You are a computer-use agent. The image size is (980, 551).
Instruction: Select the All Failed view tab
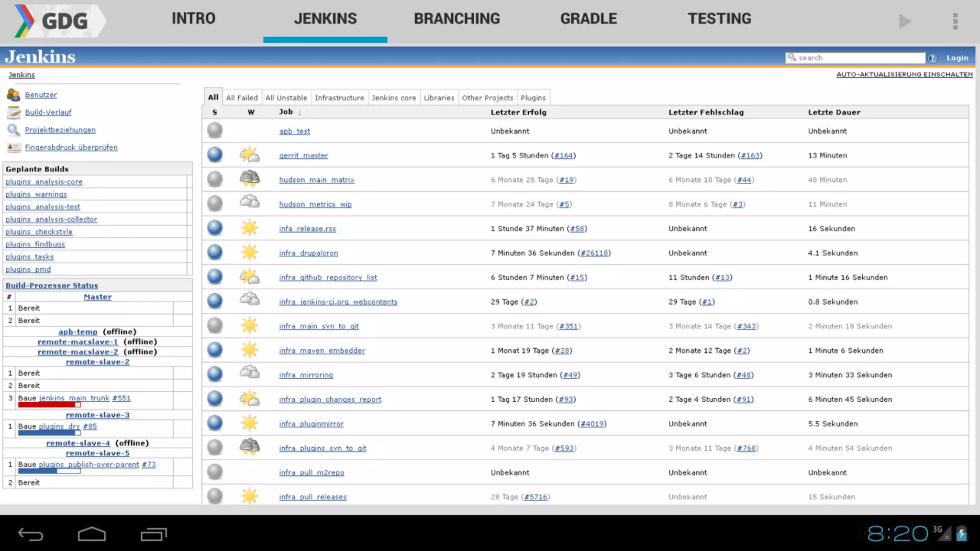[242, 98]
